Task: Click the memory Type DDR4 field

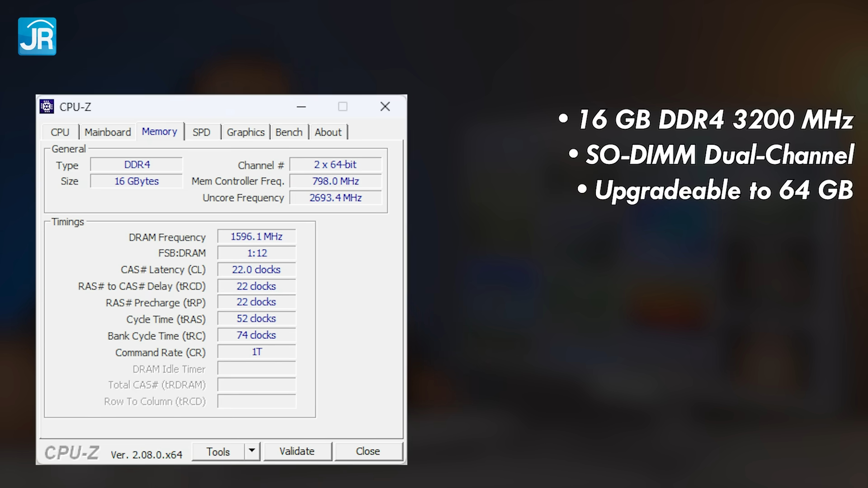Action: (137, 164)
